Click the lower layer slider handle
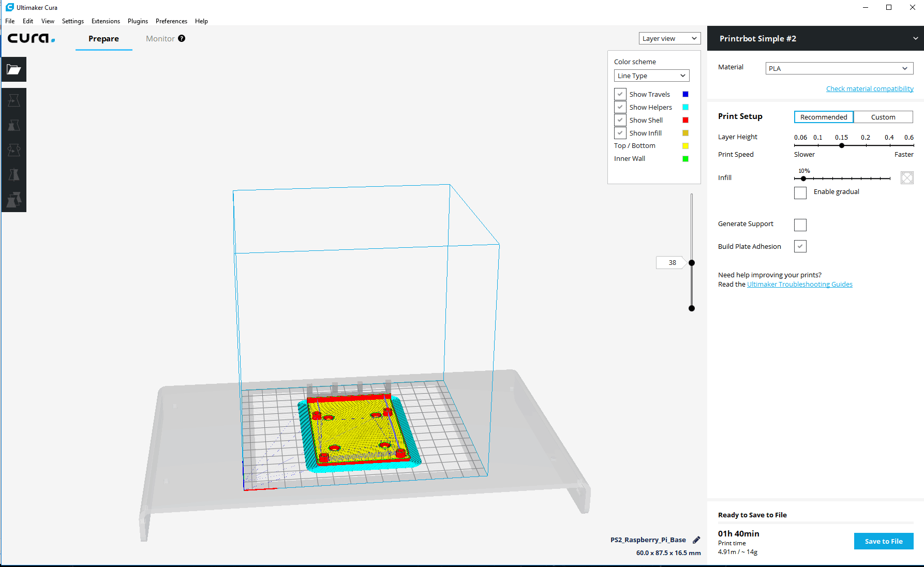924x567 pixels. 692,308
